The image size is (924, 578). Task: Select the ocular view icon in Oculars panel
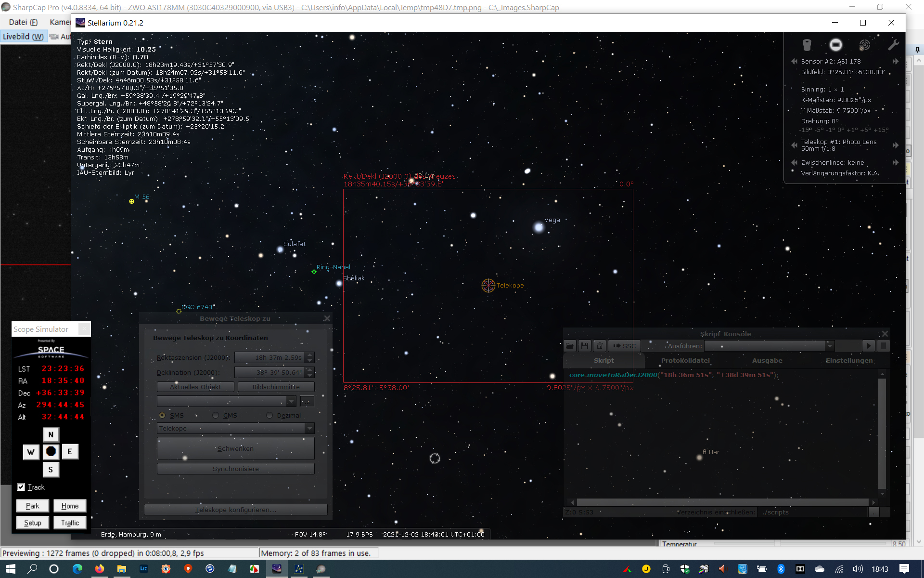pyautogui.click(x=807, y=45)
